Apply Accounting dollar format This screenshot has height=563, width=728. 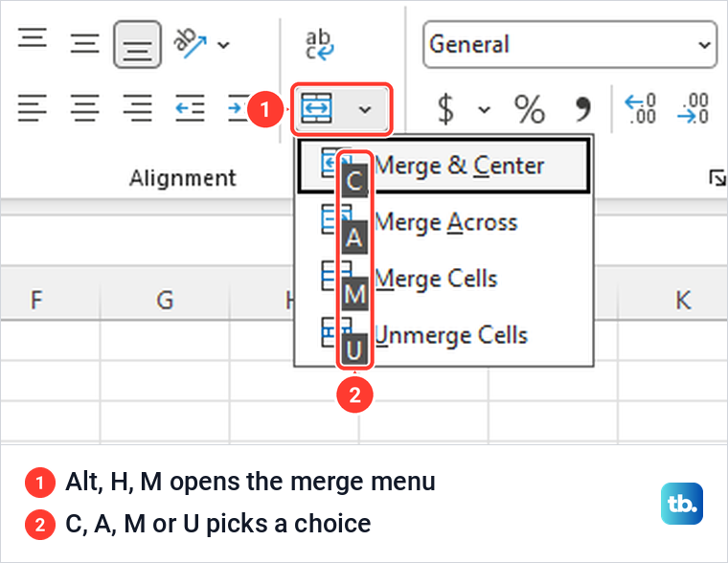[x=445, y=109]
